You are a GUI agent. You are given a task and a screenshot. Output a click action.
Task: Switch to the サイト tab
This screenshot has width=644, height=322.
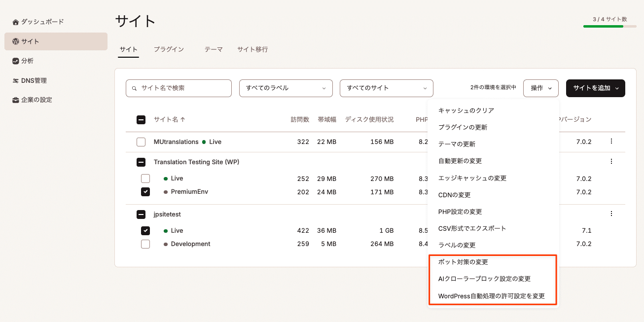(x=129, y=49)
